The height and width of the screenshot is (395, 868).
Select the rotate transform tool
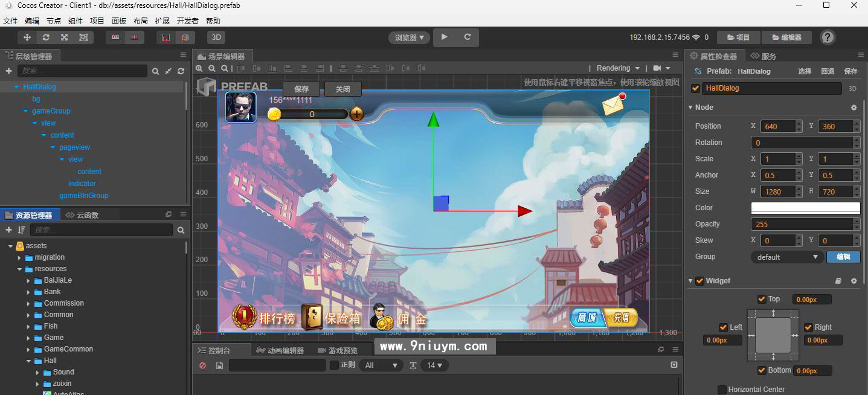[45, 37]
